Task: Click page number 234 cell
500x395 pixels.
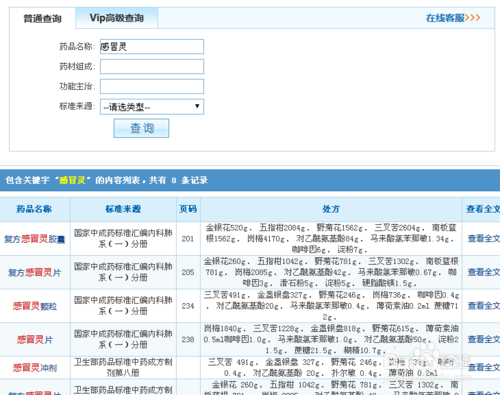Action: (188, 306)
